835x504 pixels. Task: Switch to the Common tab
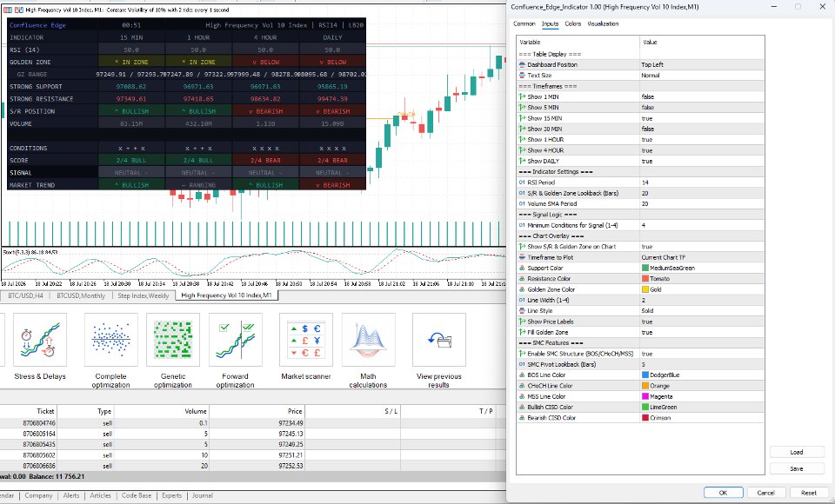pos(524,24)
